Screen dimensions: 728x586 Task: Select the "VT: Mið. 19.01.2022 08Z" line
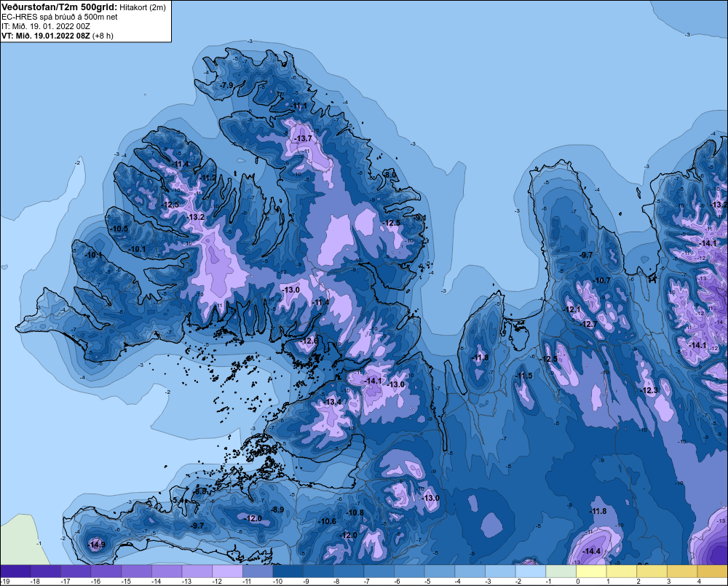(46, 36)
